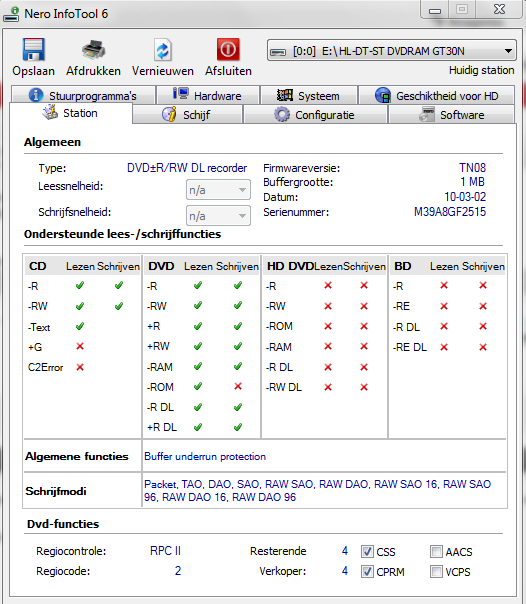Toggle the CSS checkbox
This screenshot has height=604, width=526.
click(x=367, y=552)
